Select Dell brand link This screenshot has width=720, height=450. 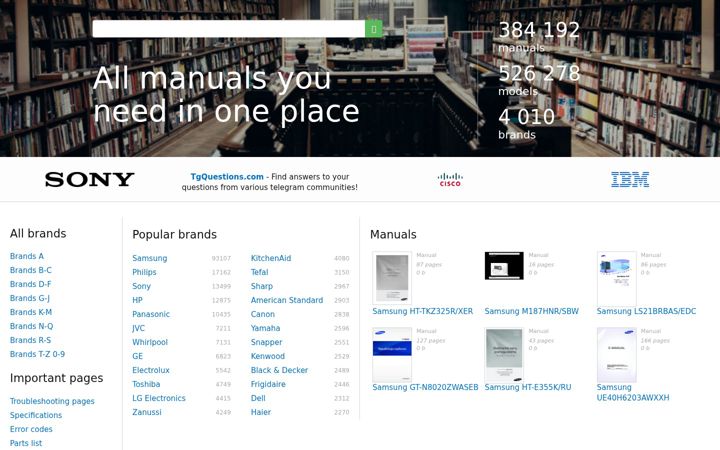[258, 398]
